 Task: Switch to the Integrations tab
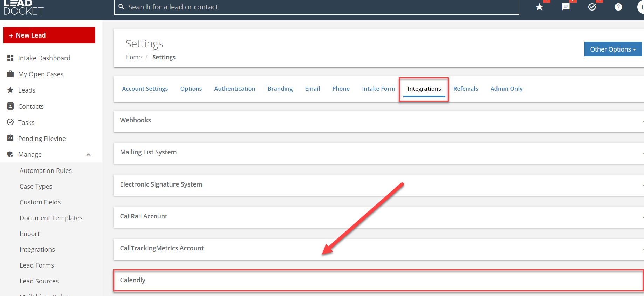point(424,89)
